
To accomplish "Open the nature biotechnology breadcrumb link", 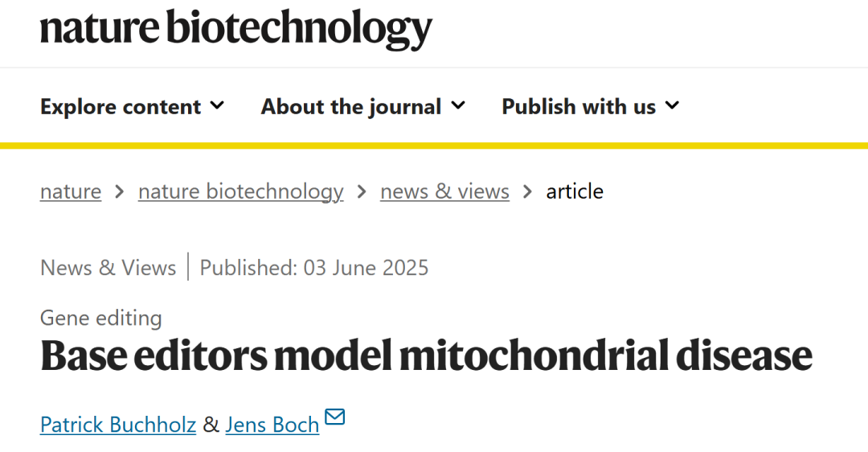I will click(x=240, y=191).
